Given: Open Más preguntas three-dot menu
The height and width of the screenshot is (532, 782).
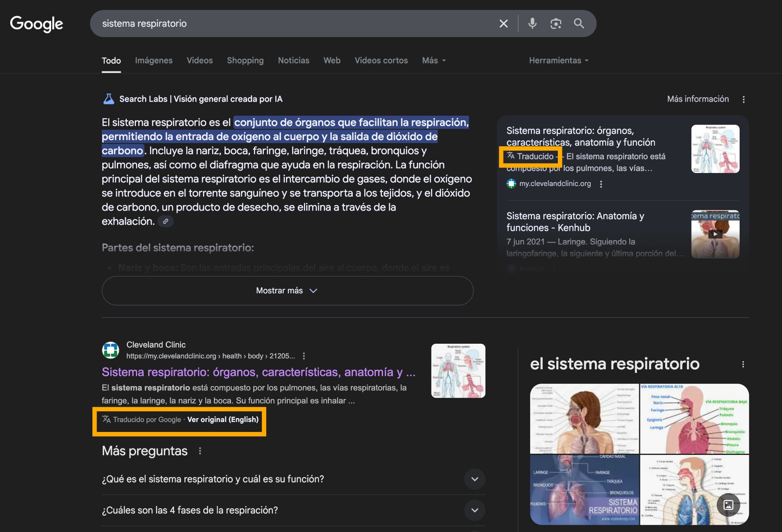Looking at the screenshot, I should (200, 451).
